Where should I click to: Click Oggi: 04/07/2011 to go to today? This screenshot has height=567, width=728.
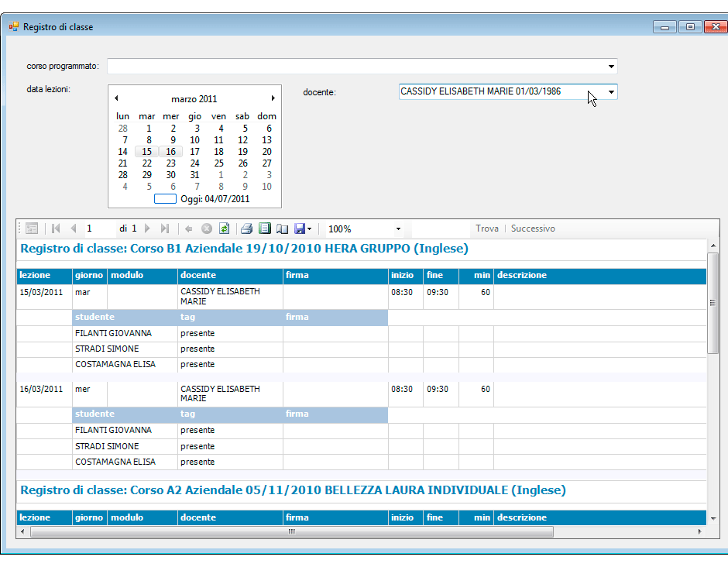pyautogui.click(x=215, y=199)
